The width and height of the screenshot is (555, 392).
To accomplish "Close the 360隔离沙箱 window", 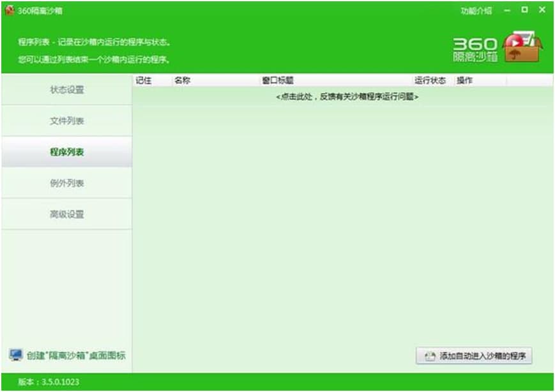I will (542, 10).
